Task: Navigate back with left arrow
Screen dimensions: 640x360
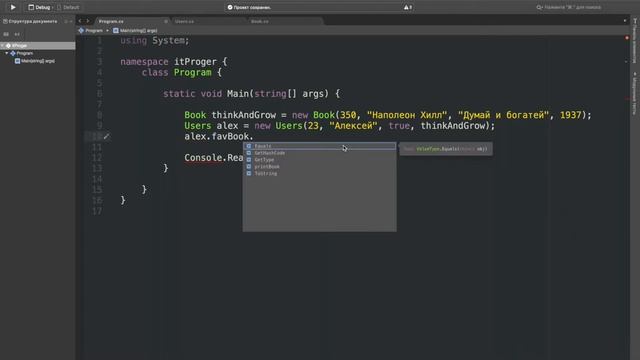Action: point(80,21)
